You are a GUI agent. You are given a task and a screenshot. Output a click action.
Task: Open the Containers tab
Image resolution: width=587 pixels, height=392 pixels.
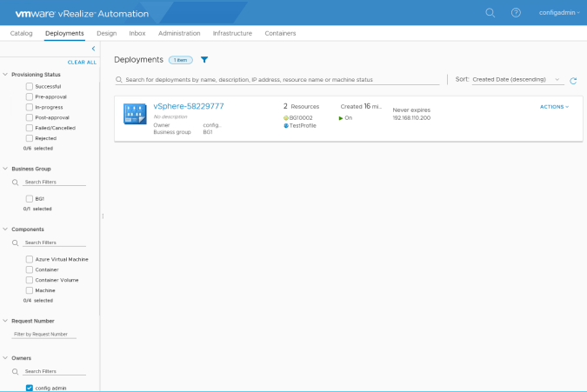[280, 33]
